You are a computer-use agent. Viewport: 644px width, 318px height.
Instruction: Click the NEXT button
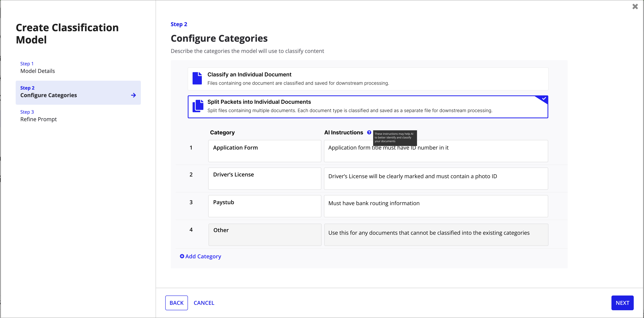[622, 303]
